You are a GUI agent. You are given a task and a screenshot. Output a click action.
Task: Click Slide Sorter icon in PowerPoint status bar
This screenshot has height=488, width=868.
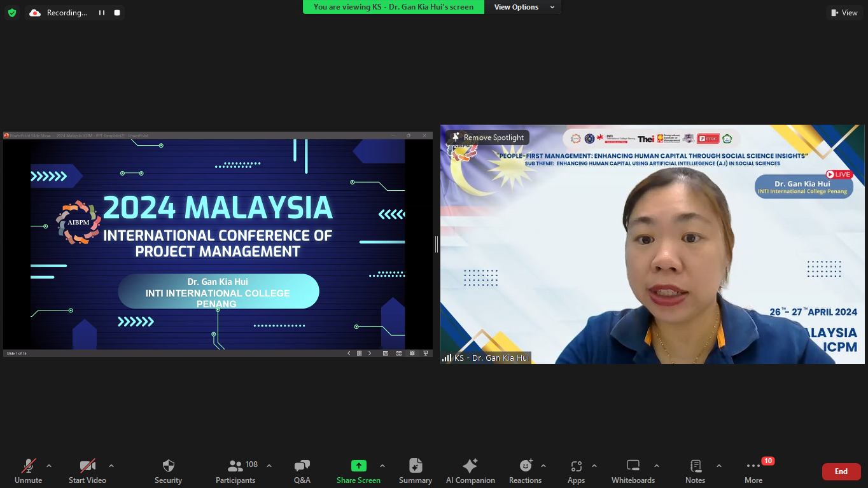(x=399, y=353)
